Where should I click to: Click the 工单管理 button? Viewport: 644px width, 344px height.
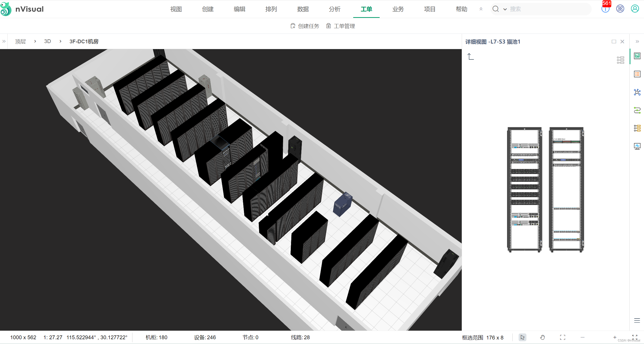(341, 26)
